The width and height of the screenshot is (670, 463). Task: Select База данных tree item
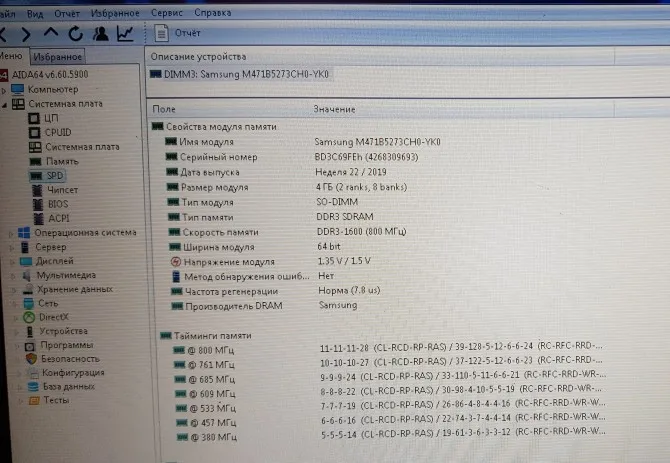click(61, 387)
